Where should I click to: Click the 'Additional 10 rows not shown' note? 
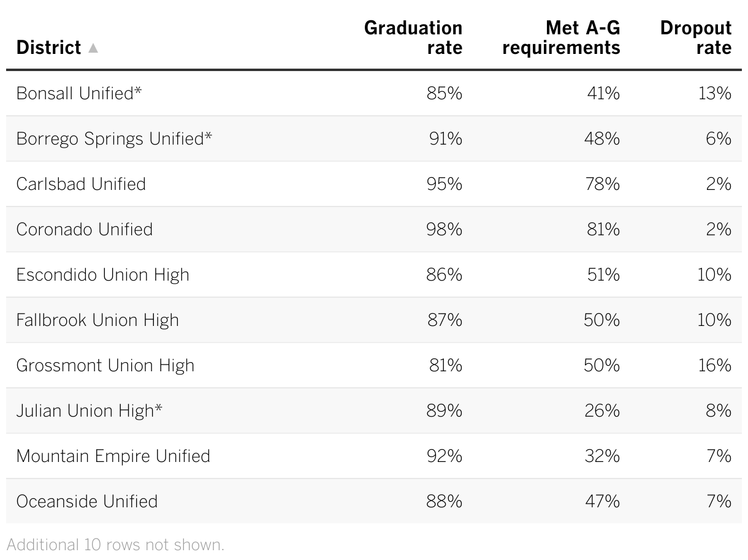pos(115,545)
